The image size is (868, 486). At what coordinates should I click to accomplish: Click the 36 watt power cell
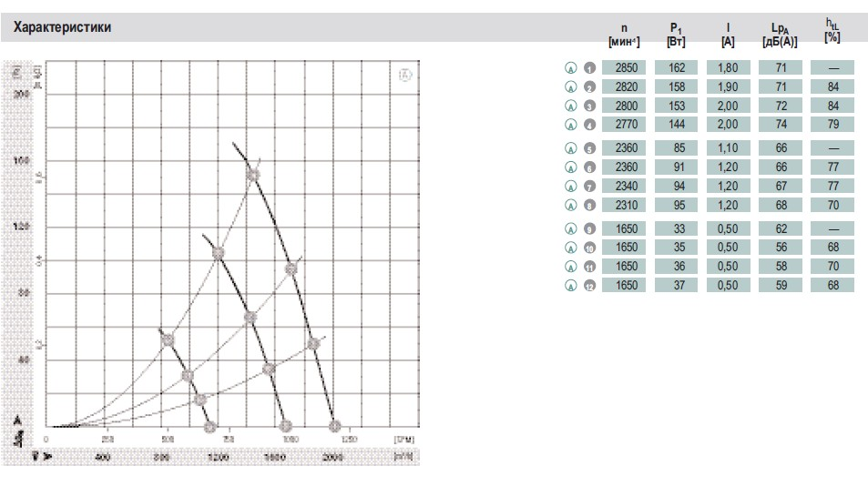click(x=676, y=266)
